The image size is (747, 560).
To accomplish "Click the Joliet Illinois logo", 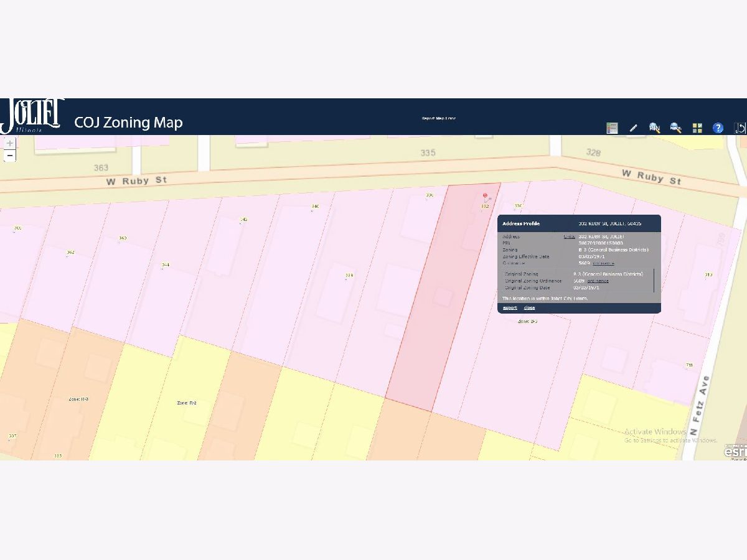I will 32,116.
